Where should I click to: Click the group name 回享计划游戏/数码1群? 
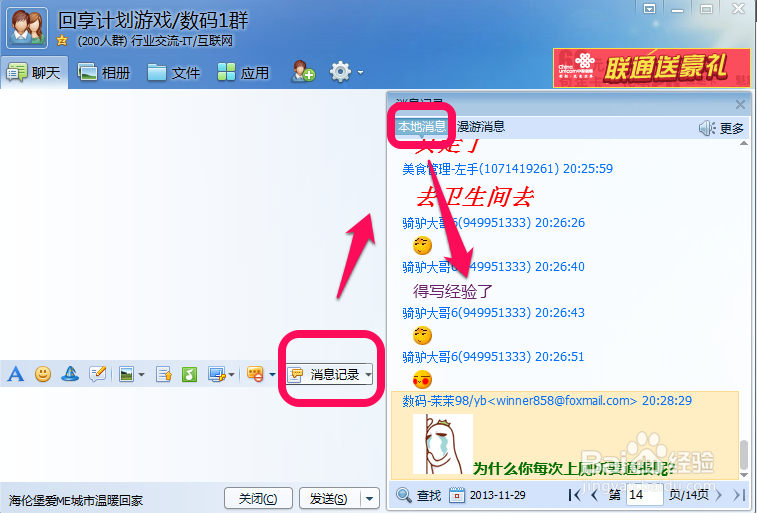[x=153, y=20]
